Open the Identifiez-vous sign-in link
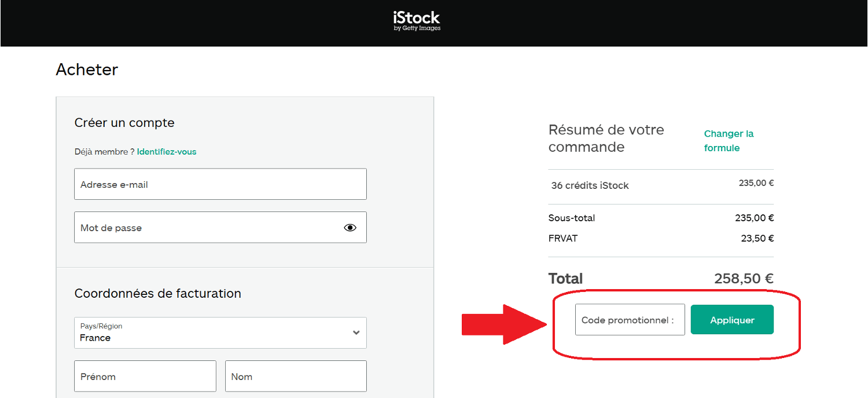 (167, 152)
